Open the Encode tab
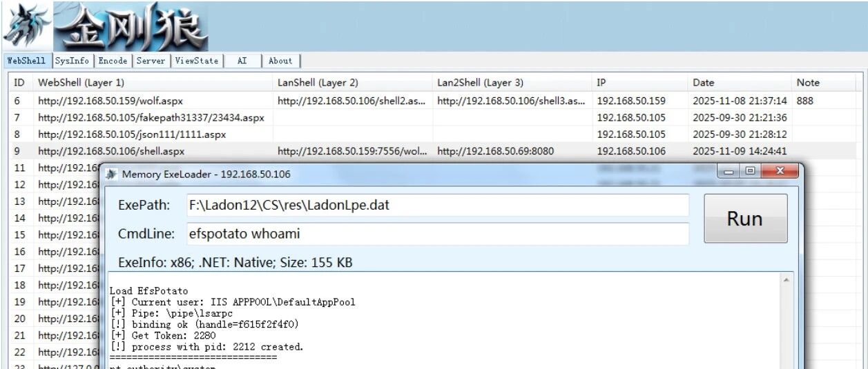Image resolution: width=868 pixels, height=369 pixels. tap(113, 61)
